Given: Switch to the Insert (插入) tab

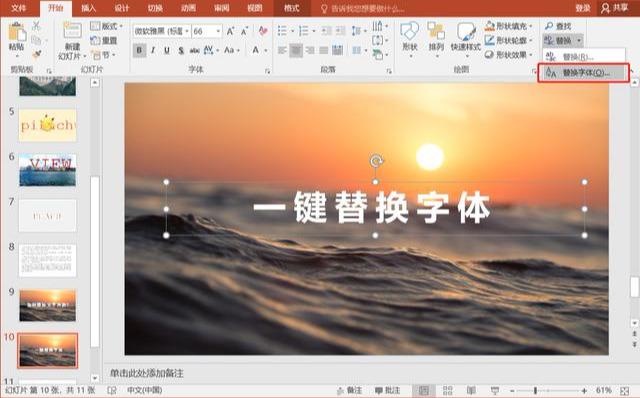Looking at the screenshot, I should (89, 8).
